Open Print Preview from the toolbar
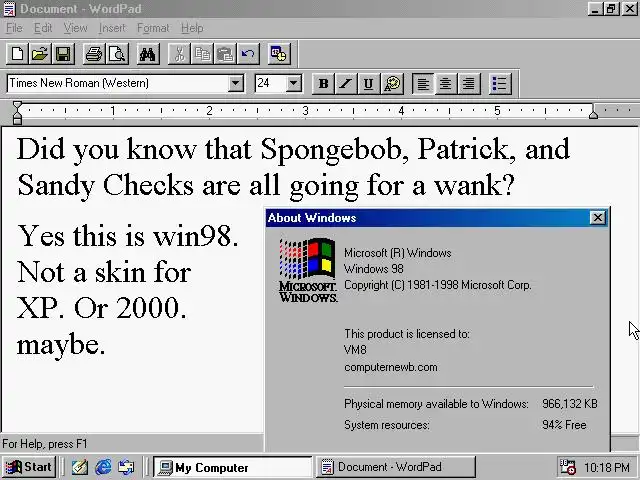 coord(117,53)
